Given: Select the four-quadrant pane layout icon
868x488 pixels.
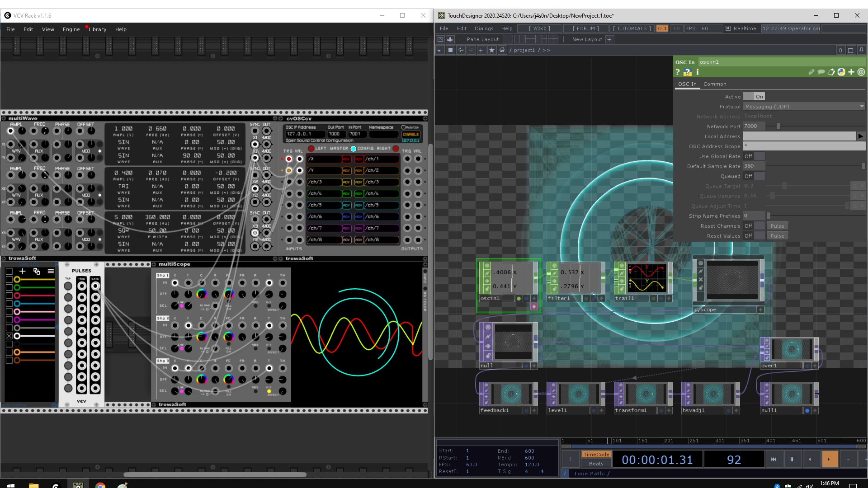Looking at the screenshot, I should [553, 39].
